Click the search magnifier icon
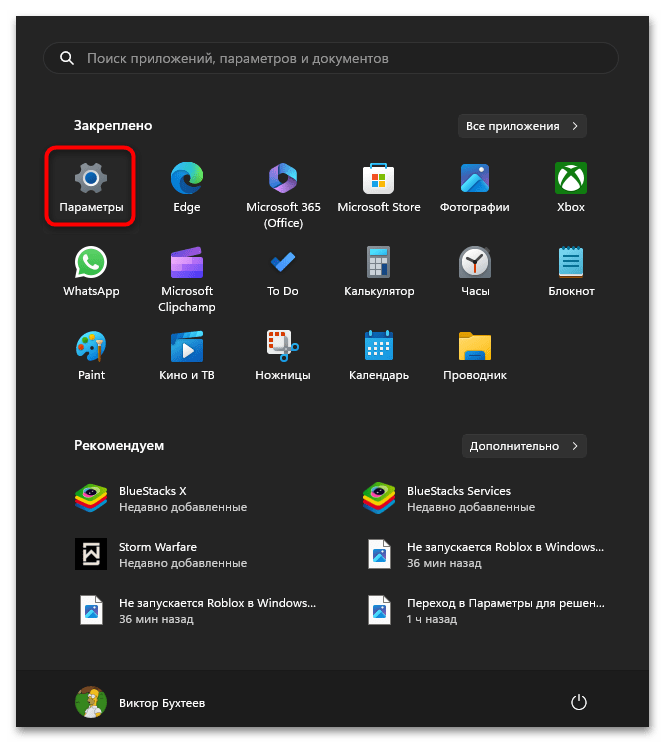This screenshot has width=665, height=743. coord(67,58)
